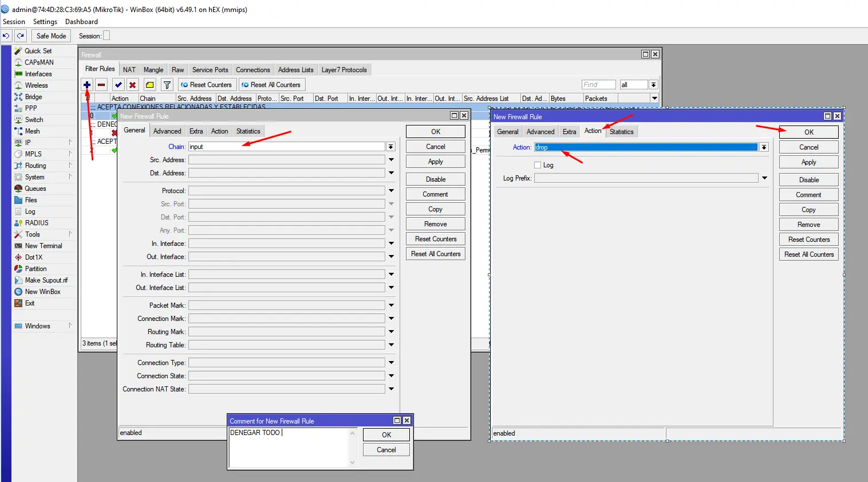
Task: Open the Chain dropdown arrow
Action: (391, 147)
